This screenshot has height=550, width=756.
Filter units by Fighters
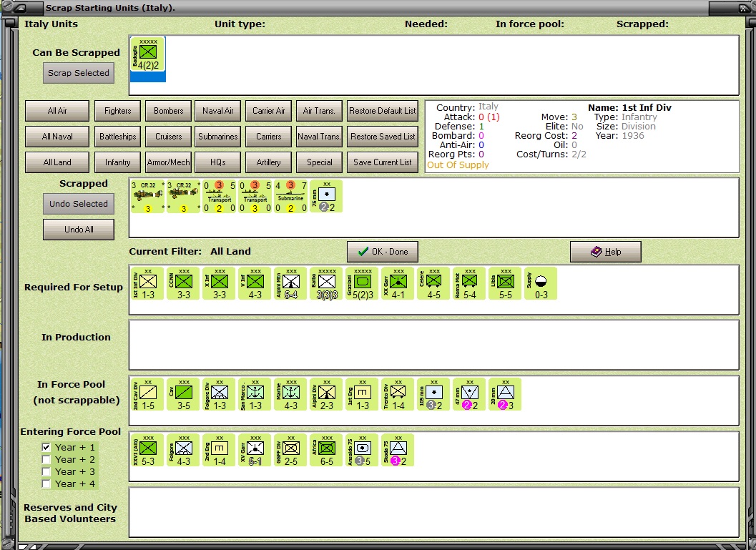117,111
